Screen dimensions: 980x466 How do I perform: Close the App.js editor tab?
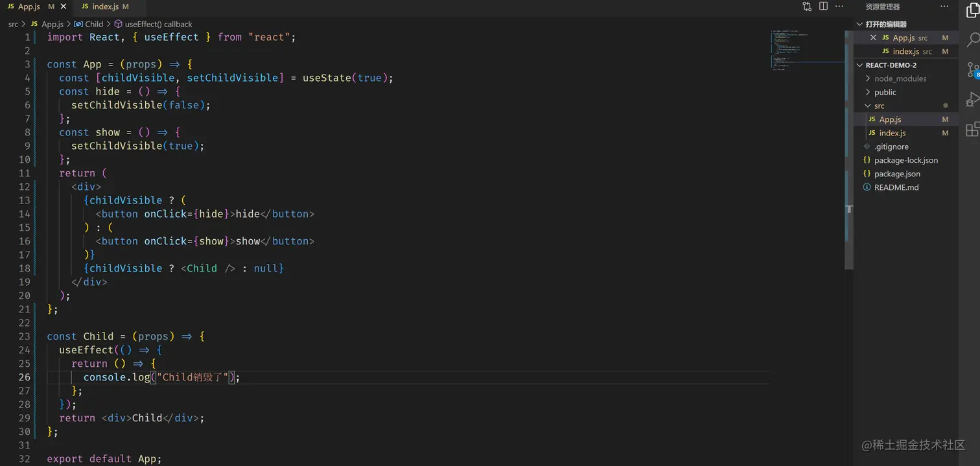coord(64,6)
